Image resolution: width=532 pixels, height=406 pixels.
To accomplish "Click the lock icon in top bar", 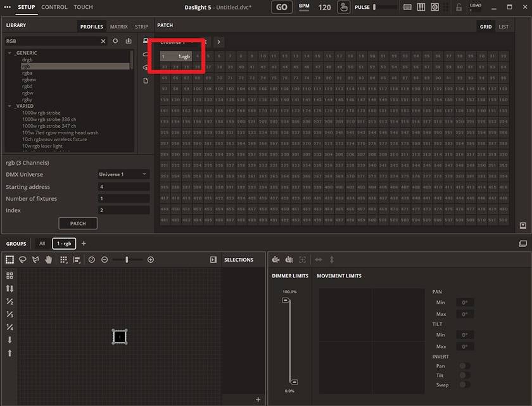I will [x=459, y=8].
